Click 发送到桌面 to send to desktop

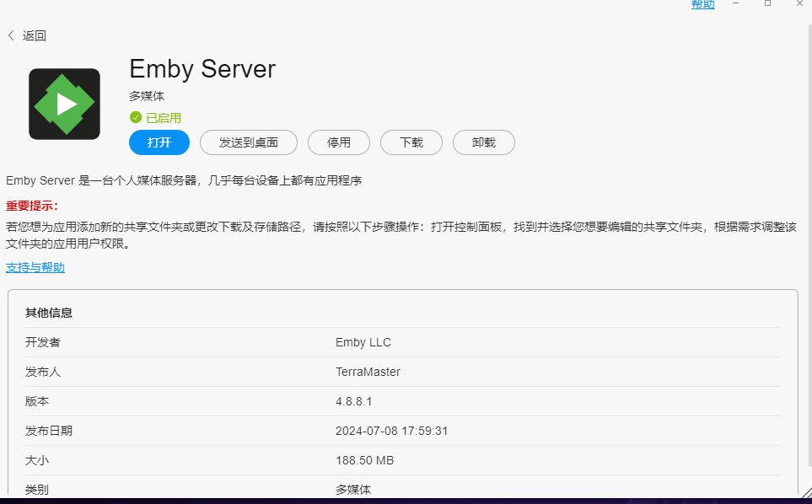pyautogui.click(x=249, y=142)
